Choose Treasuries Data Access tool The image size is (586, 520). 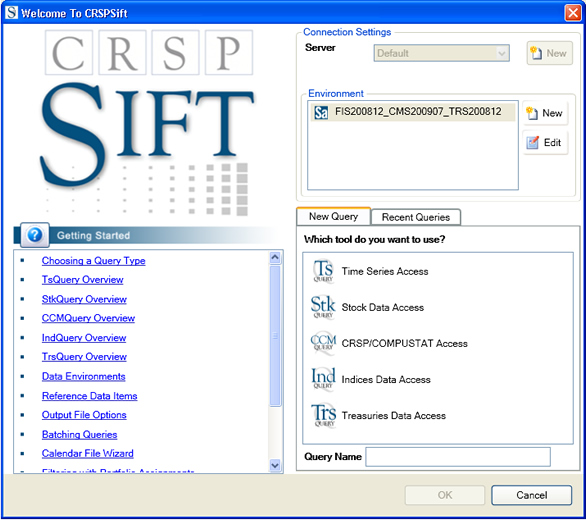click(x=394, y=415)
